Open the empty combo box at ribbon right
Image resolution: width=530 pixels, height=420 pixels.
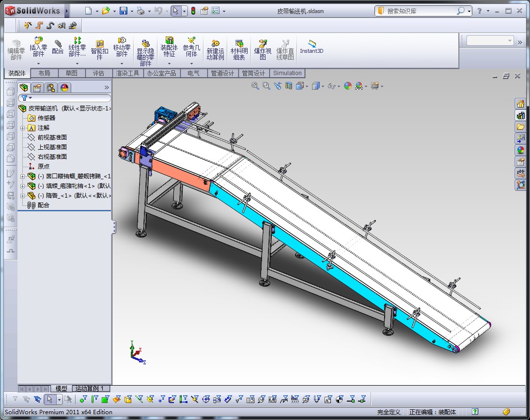pos(490,41)
